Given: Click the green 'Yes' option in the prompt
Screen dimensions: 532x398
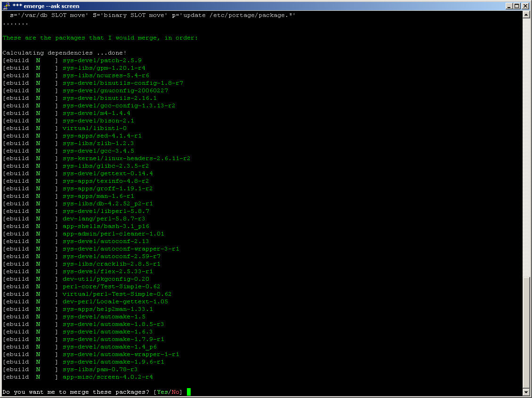Looking at the screenshot, I should click(162, 392).
